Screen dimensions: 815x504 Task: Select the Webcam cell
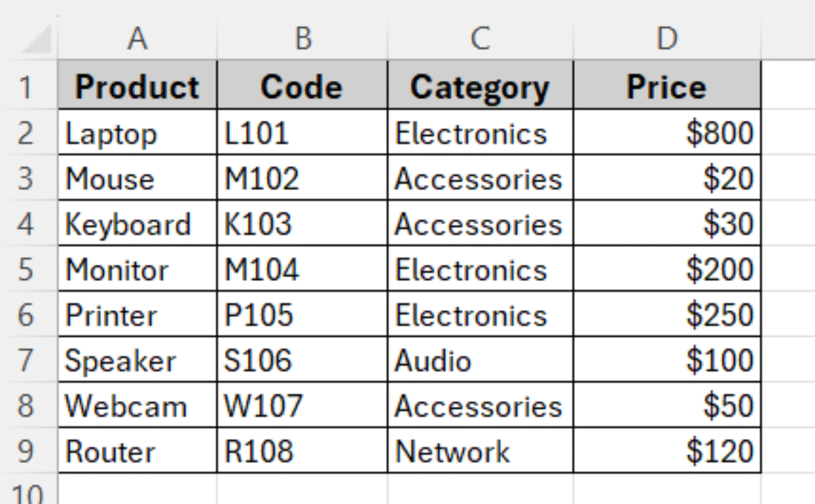tap(137, 405)
